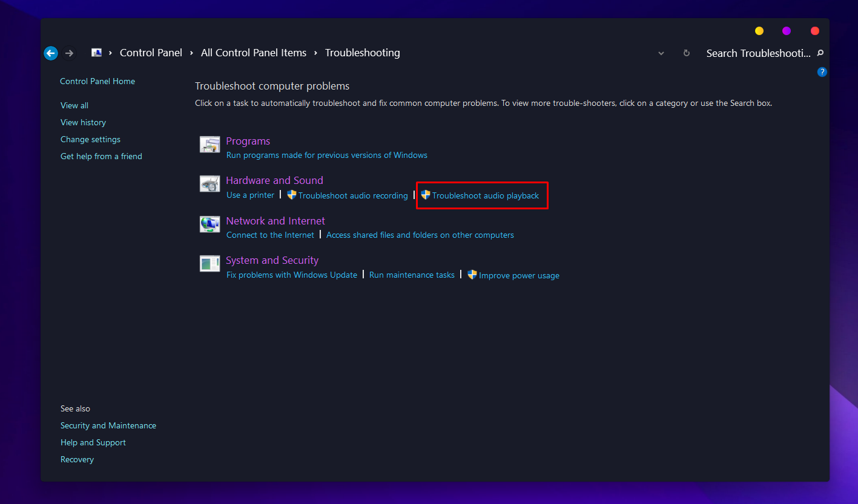858x504 pixels.
Task: Open View history link
Action: pyautogui.click(x=83, y=122)
